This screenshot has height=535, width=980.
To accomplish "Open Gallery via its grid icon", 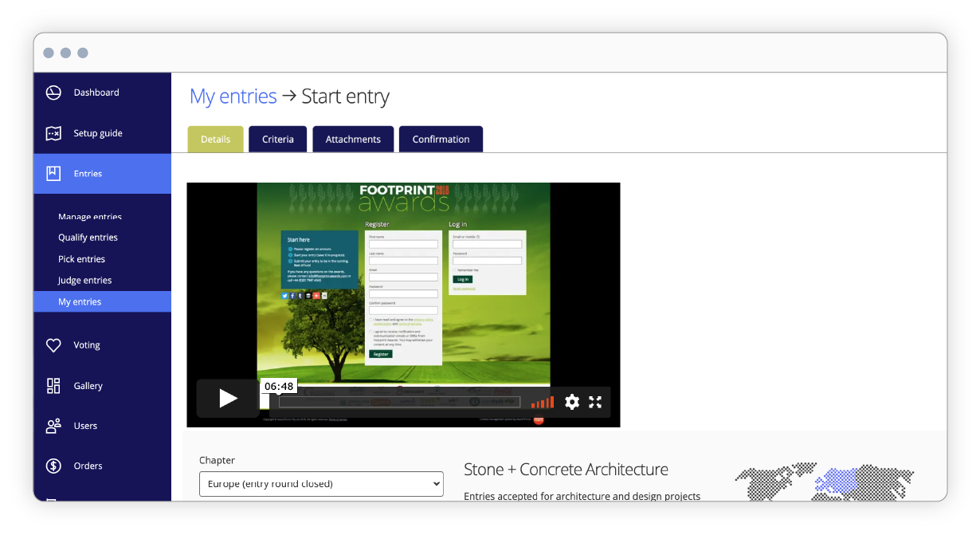I will pyautogui.click(x=53, y=386).
